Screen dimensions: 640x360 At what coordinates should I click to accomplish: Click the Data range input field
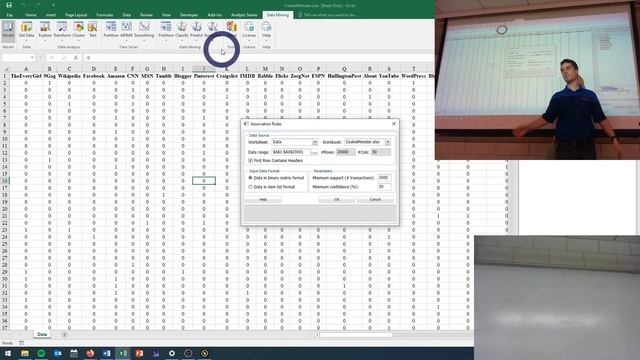coord(291,152)
